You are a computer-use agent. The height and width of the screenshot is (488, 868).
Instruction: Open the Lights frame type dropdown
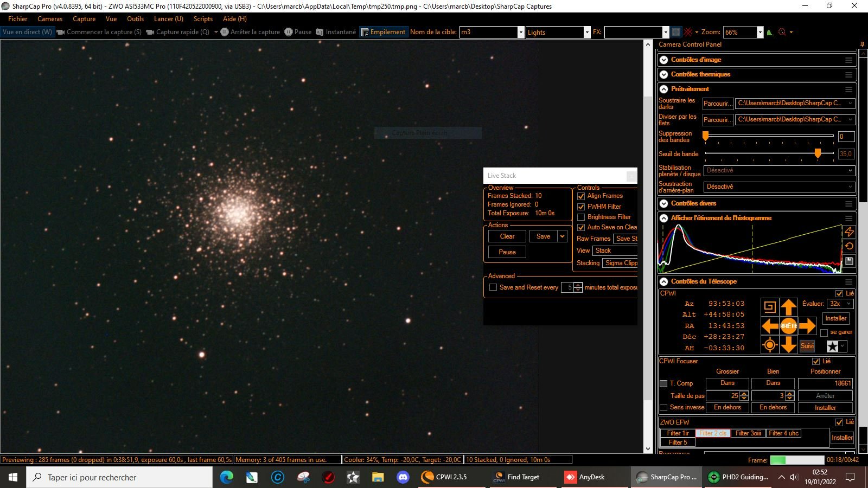[x=586, y=32]
